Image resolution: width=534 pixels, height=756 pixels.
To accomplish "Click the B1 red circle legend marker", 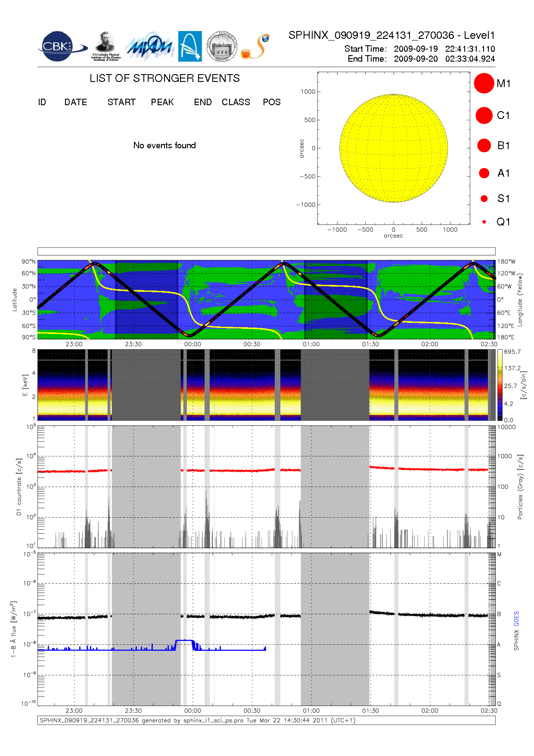I will (484, 146).
